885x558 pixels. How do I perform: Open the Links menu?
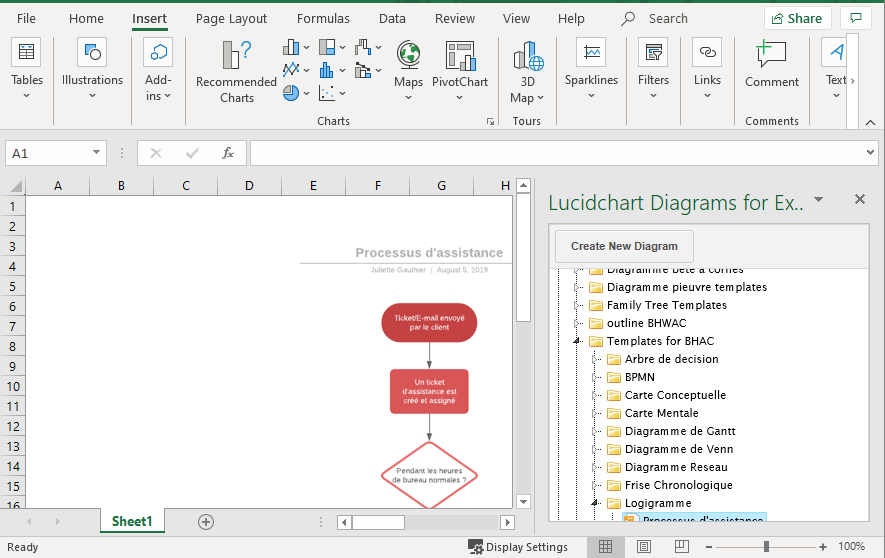point(707,71)
